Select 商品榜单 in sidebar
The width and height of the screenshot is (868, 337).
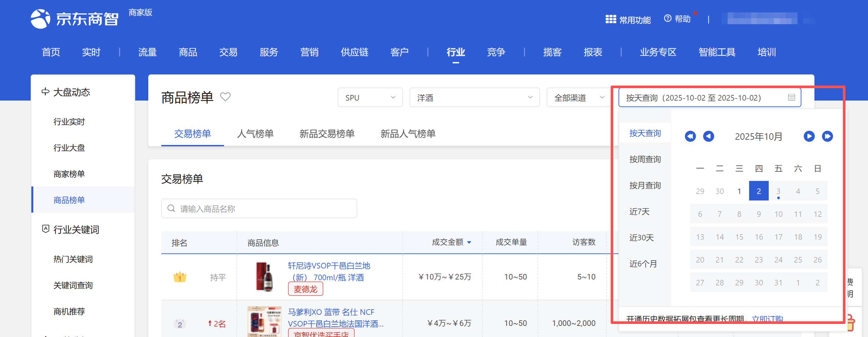coord(83,200)
